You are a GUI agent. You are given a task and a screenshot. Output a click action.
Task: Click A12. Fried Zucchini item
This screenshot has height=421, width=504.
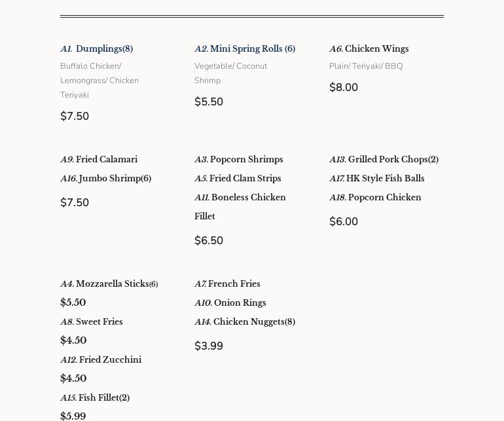[x=101, y=360]
